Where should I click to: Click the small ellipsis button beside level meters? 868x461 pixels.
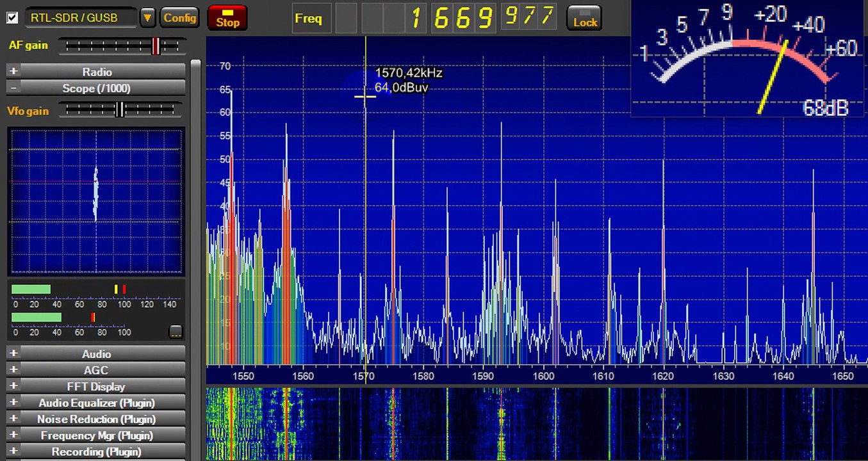[x=176, y=332]
